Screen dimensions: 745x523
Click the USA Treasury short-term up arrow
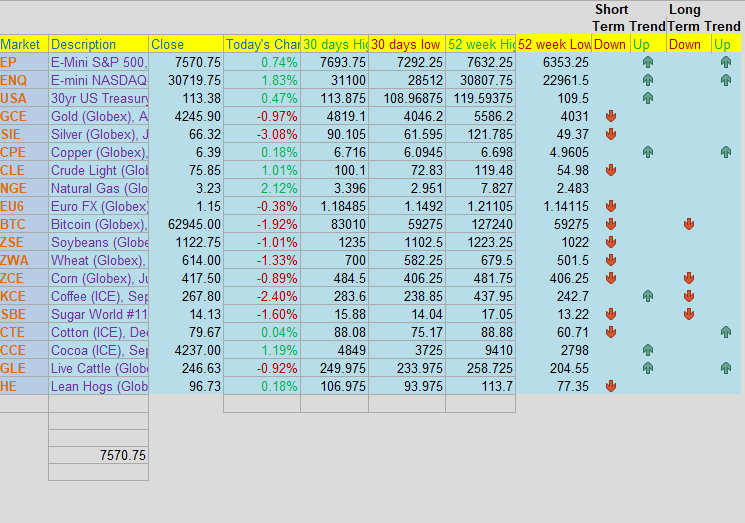[x=648, y=98]
